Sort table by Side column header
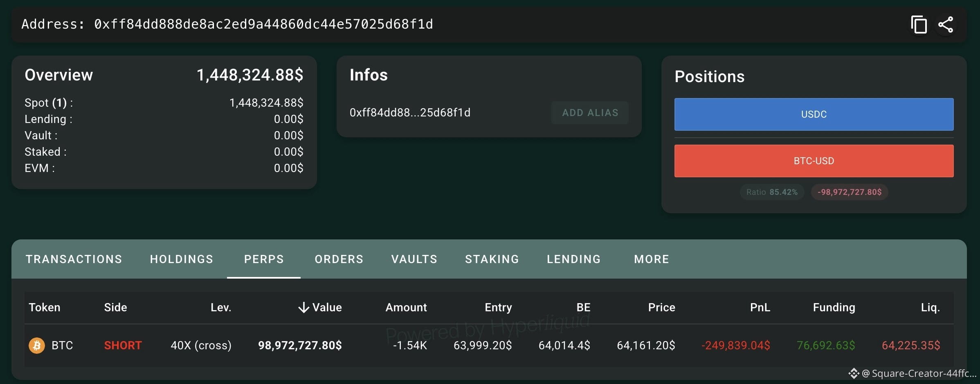The width and height of the screenshot is (980, 384). [115, 307]
